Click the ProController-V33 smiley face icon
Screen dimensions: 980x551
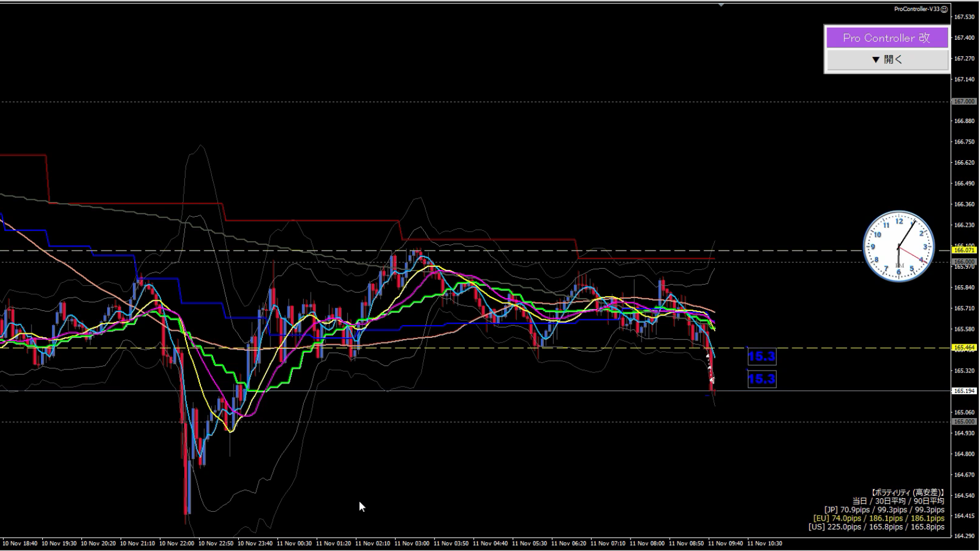pos(944,9)
